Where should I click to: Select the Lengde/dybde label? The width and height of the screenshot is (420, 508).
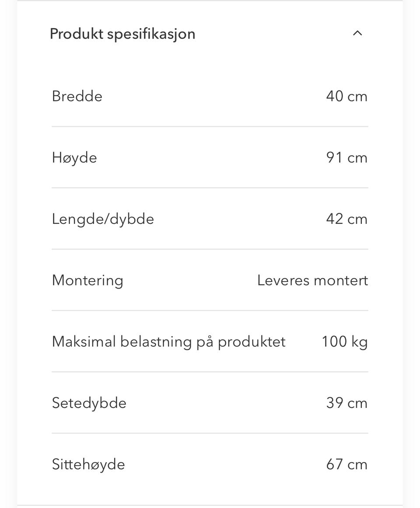pos(103,219)
